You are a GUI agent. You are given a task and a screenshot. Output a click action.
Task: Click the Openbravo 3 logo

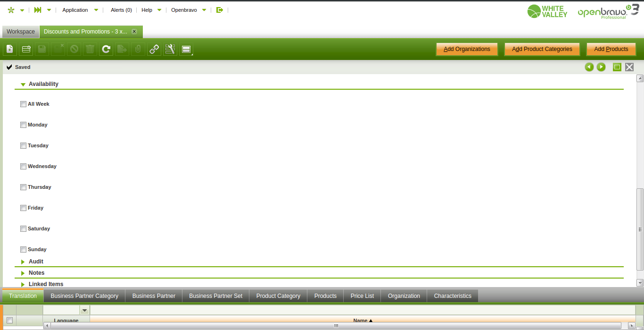coord(609,11)
